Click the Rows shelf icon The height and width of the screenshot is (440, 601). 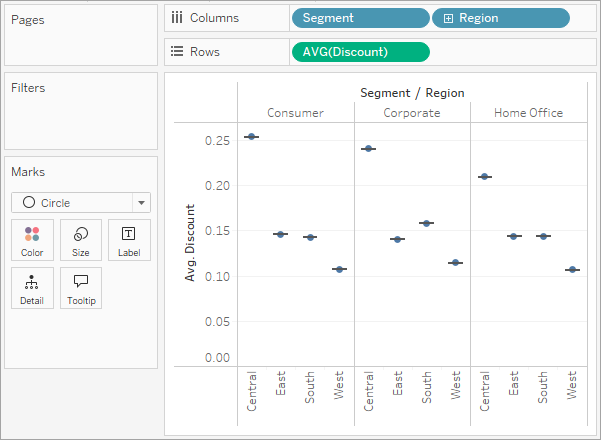click(x=177, y=51)
